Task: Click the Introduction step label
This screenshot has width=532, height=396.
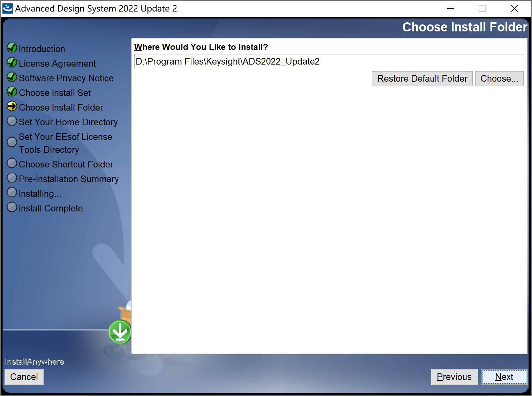Action: pos(42,49)
